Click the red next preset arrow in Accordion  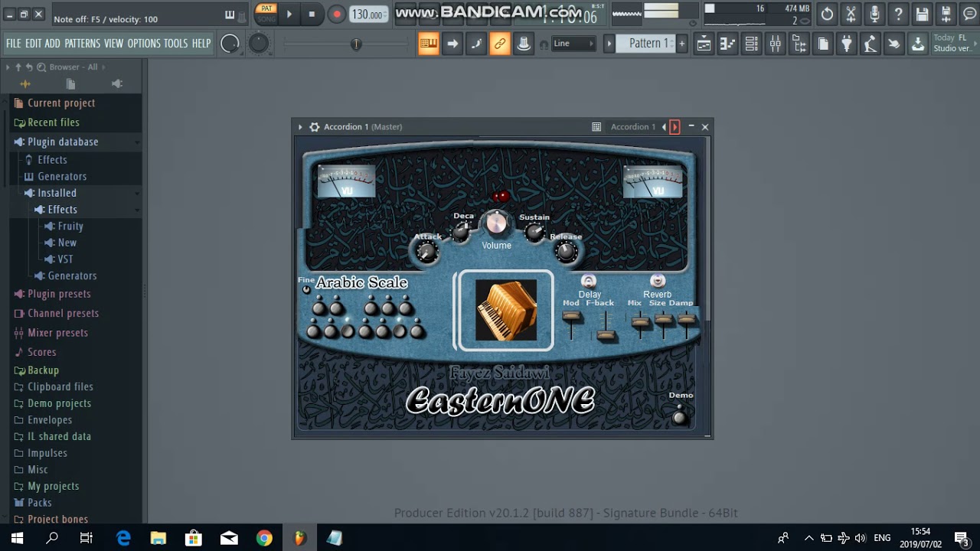(675, 127)
